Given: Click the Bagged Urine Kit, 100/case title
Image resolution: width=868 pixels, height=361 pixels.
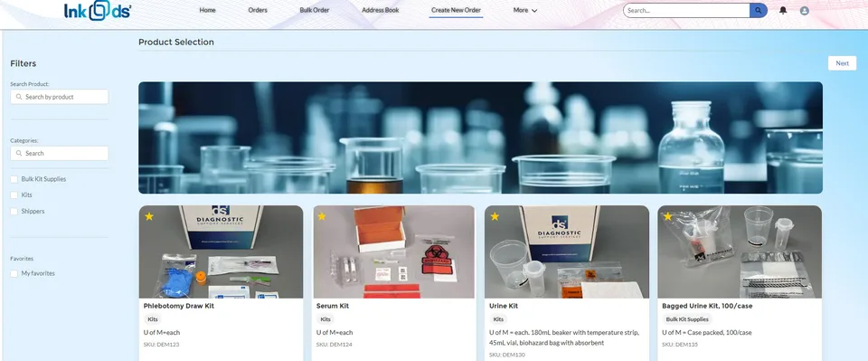Looking at the screenshot, I should click(x=707, y=306).
